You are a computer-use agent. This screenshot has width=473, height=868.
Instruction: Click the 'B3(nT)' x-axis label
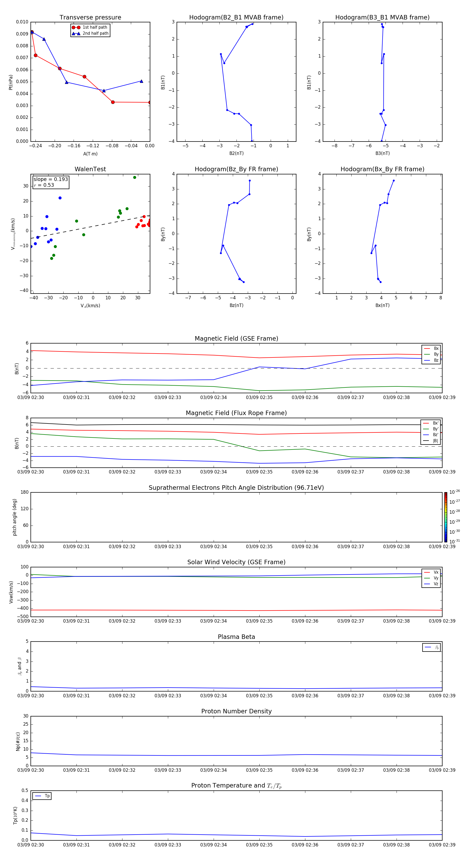coord(382,153)
